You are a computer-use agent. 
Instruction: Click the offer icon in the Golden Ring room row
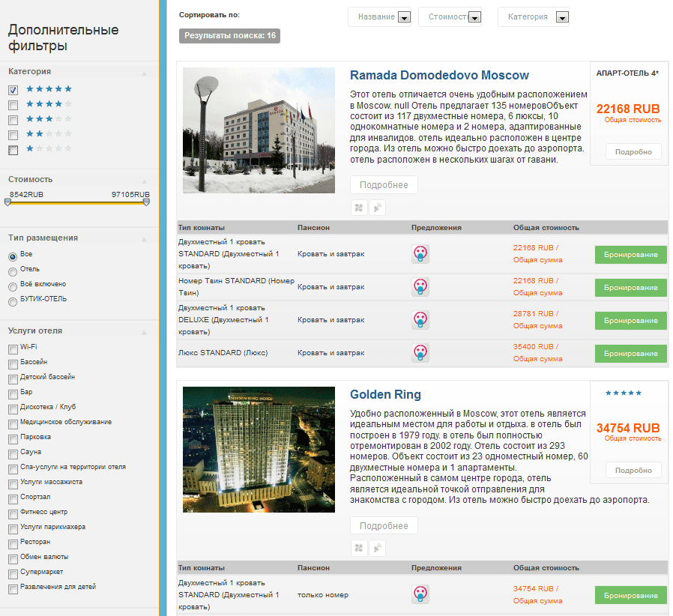pyautogui.click(x=420, y=594)
